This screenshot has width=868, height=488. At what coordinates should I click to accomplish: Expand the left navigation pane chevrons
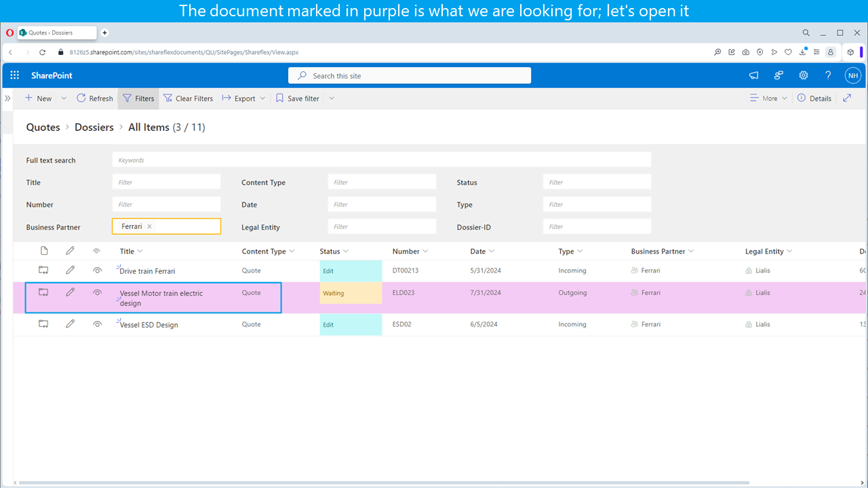[x=7, y=98]
